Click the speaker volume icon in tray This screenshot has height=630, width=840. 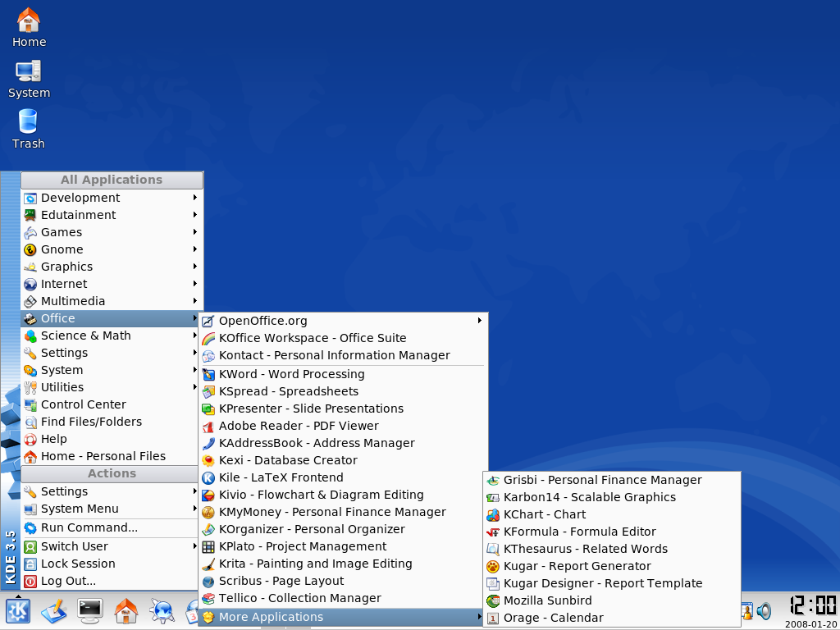click(x=764, y=610)
